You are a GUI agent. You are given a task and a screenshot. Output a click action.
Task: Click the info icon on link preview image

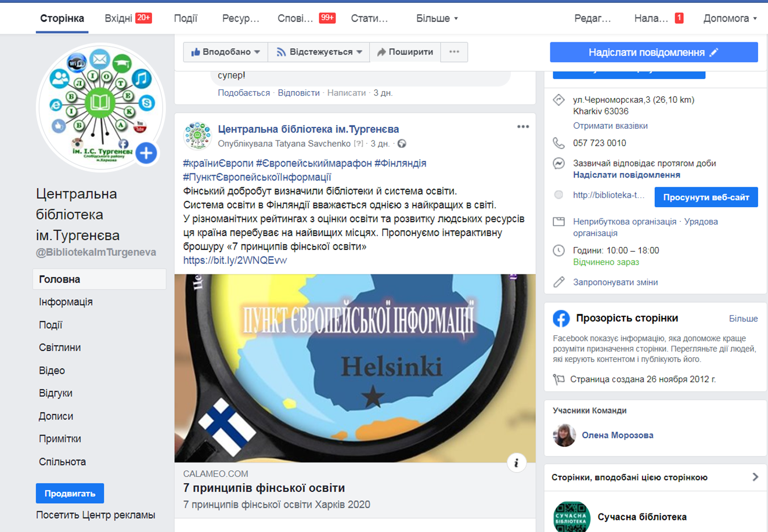point(516,462)
